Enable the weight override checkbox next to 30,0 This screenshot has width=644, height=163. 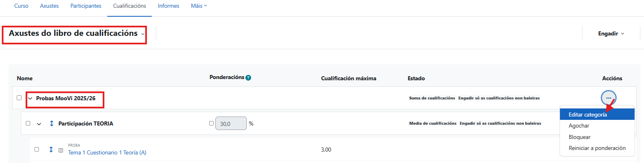211,123
